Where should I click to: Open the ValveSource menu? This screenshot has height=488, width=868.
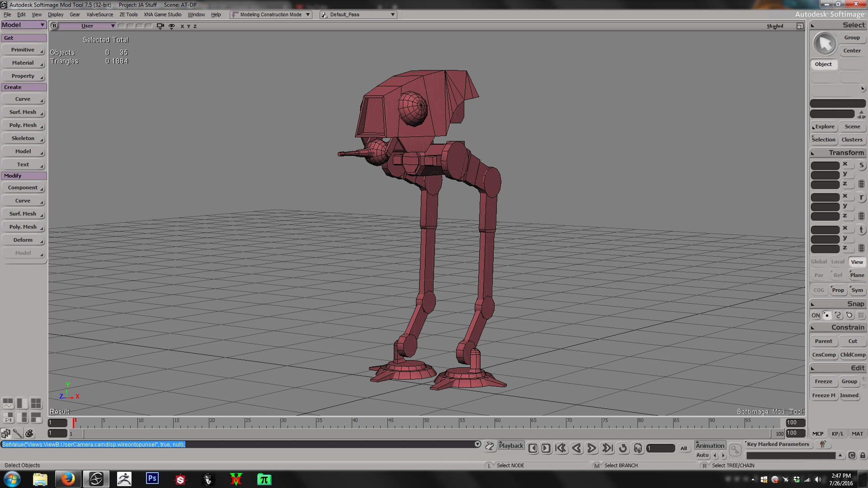point(100,14)
